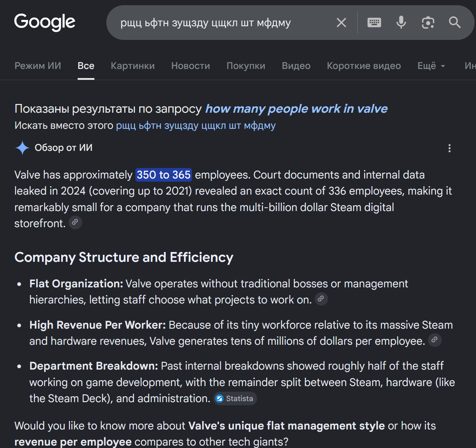Submit search with the magnifying glass icon
The width and height of the screenshot is (476, 448).
[x=455, y=23]
